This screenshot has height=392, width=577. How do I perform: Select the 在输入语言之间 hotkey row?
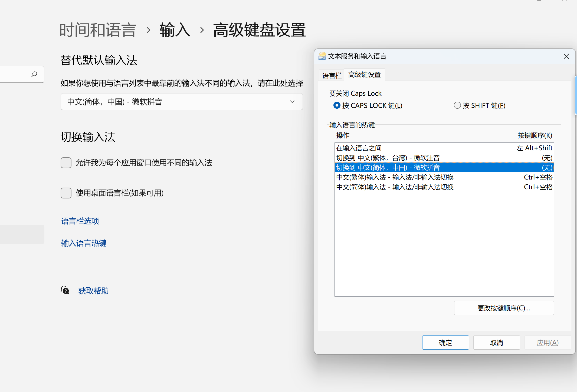click(x=444, y=148)
